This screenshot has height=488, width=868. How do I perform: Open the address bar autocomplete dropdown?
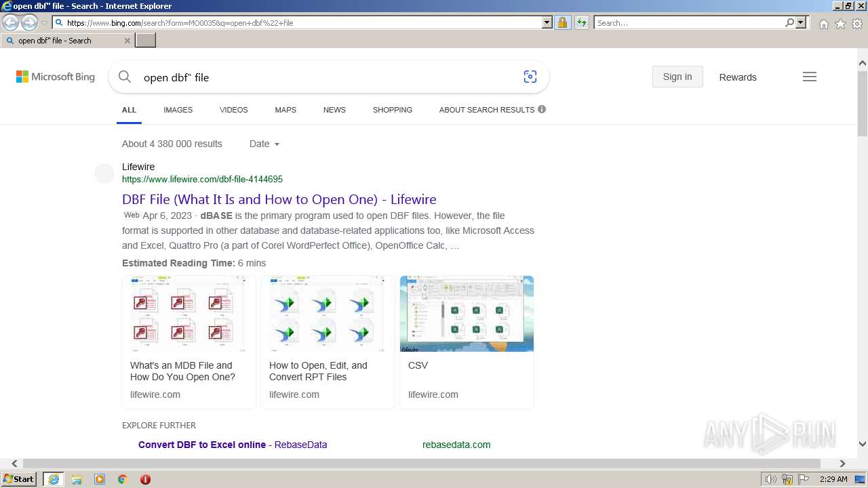click(x=547, y=22)
